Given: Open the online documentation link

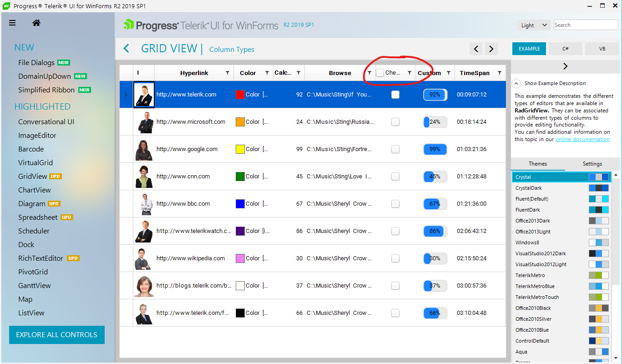Looking at the screenshot, I should coord(582,139).
